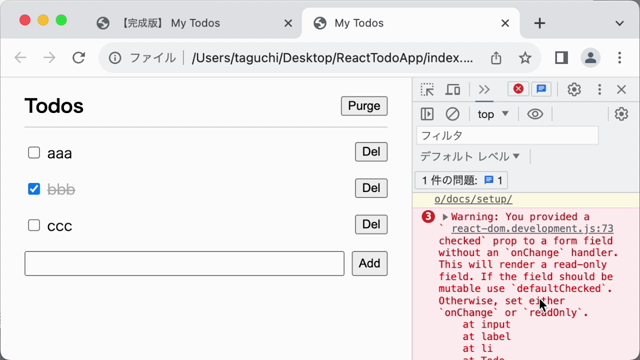Bookmark this page with the star

(x=525, y=58)
